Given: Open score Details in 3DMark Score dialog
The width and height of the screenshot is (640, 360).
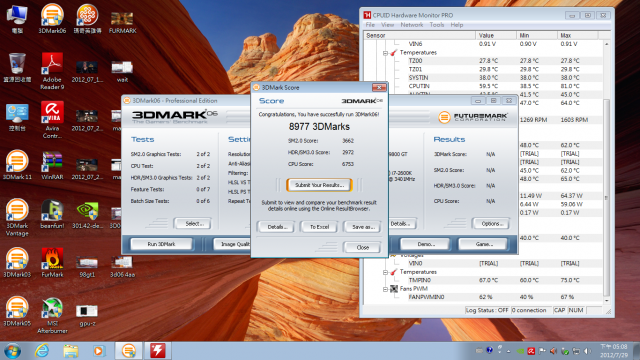Looking at the screenshot, I should [276, 227].
